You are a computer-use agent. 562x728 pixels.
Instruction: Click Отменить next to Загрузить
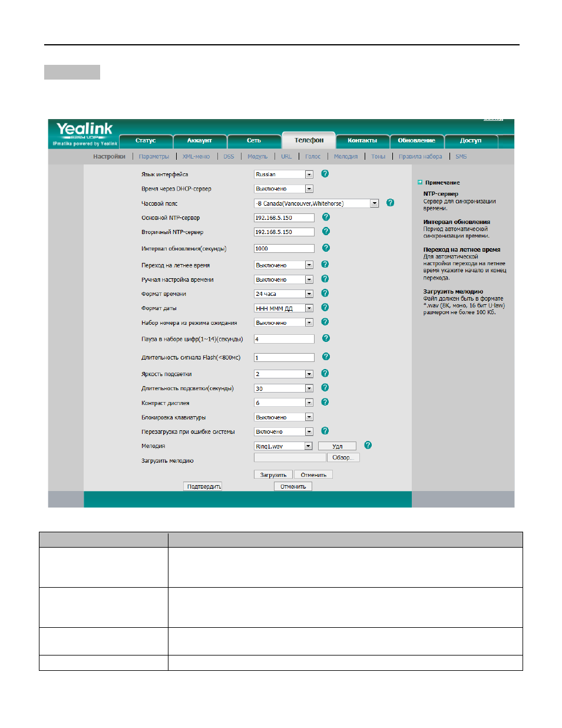click(x=313, y=475)
